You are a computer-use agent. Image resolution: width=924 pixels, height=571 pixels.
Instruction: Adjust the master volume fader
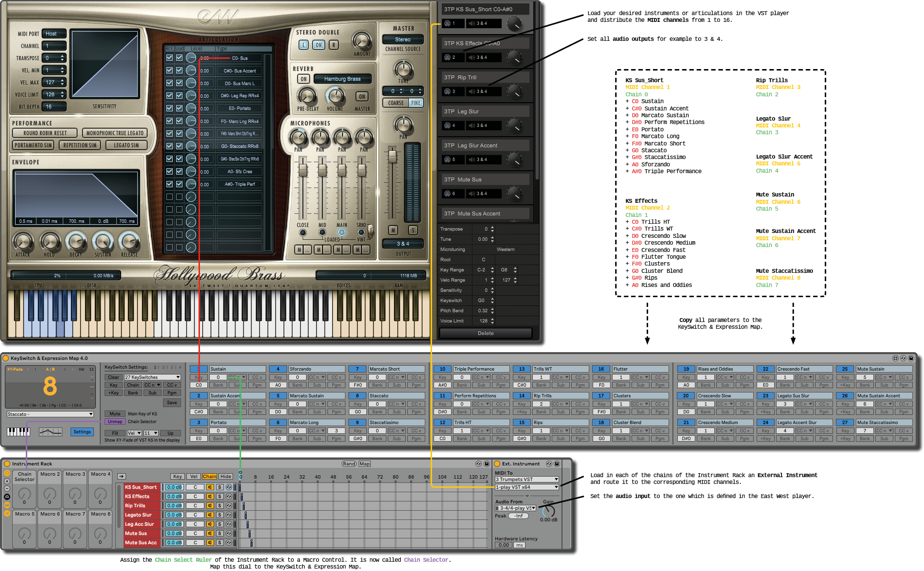click(x=392, y=156)
